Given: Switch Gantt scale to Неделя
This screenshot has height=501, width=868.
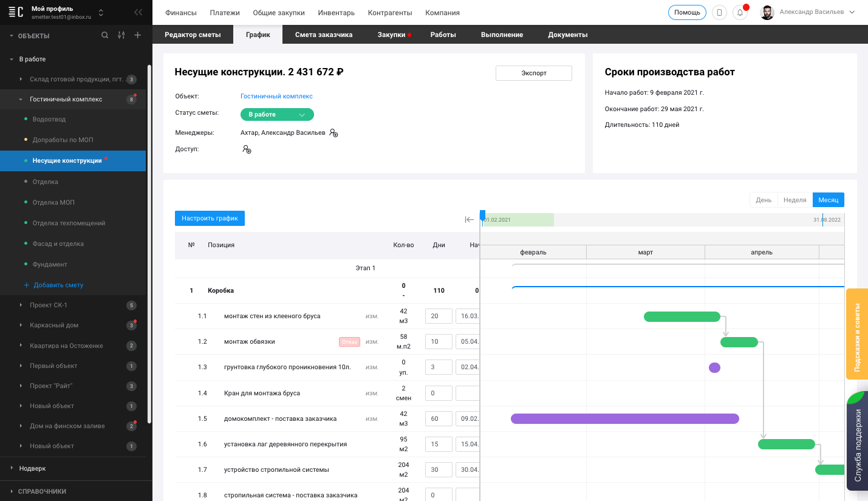Looking at the screenshot, I should [x=795, y=200].
